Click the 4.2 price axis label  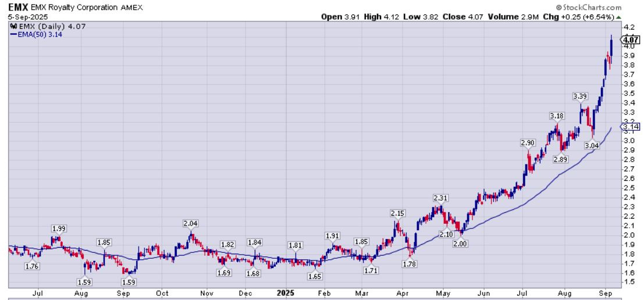(x=629, y=27)
